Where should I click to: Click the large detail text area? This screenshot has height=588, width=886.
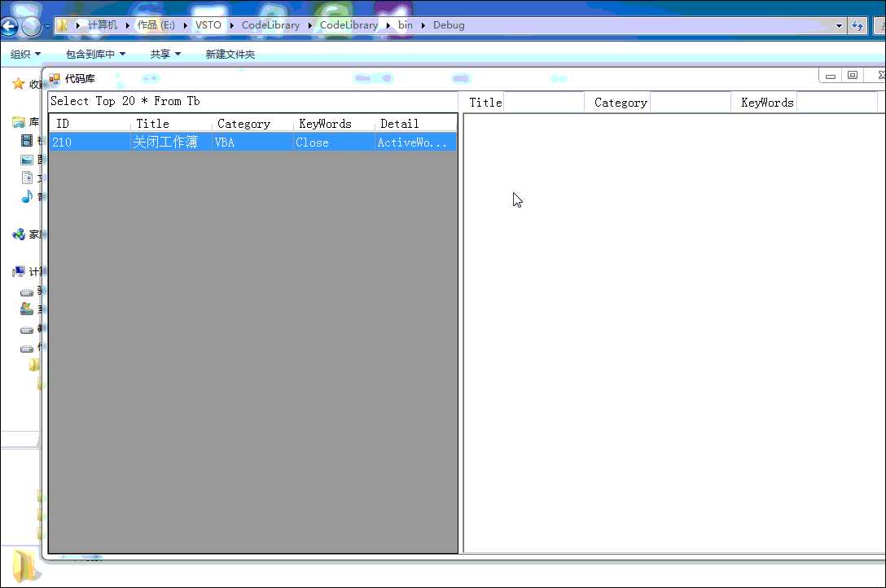tap(674, 333)
